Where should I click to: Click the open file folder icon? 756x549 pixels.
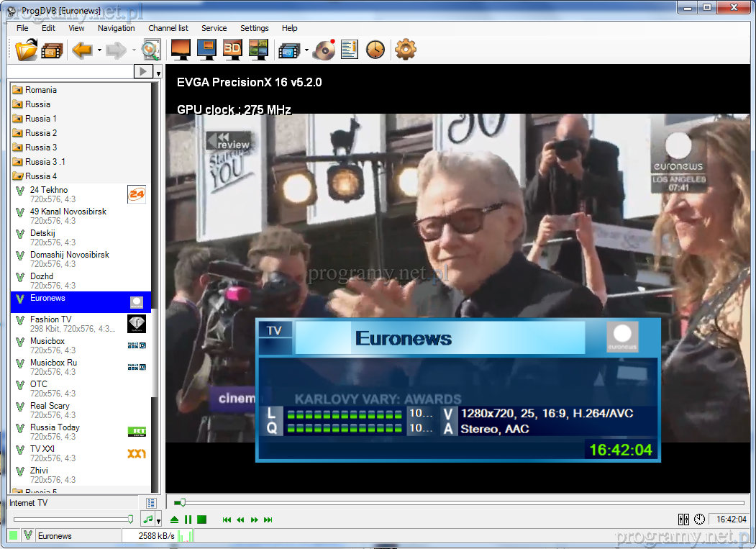click(27, 50)
